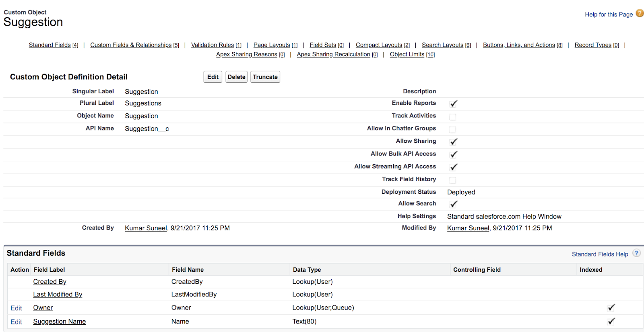Toggle the Allow Search checkmark
The height and width of the screenshot is (332, 644).
tap(454, 204)
